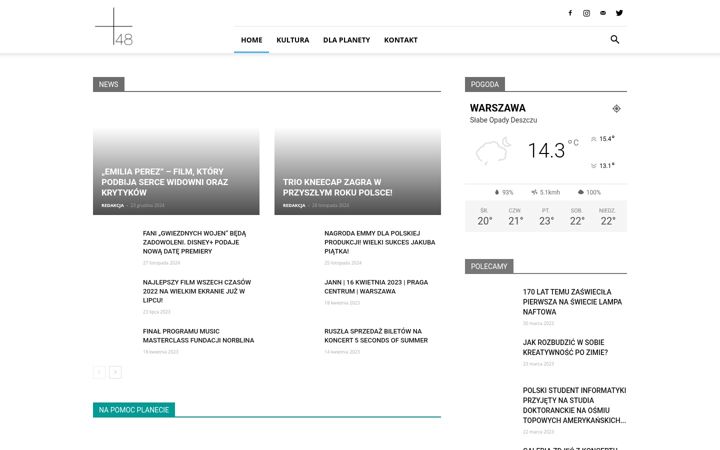720x450 pixels.
Task: Click the cloud and moon weather icon
Action: pyautogui.click(x=493, y=151)
